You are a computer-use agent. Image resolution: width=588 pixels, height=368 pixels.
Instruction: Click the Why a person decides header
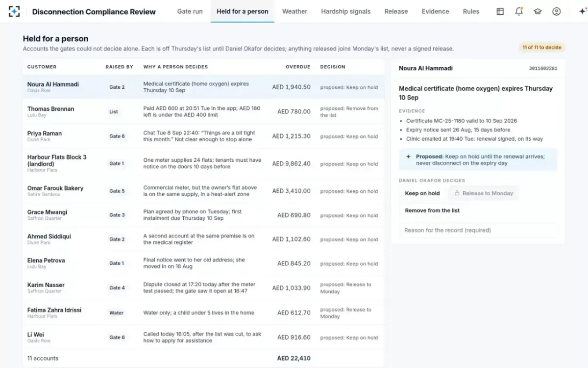click(175, 67)
